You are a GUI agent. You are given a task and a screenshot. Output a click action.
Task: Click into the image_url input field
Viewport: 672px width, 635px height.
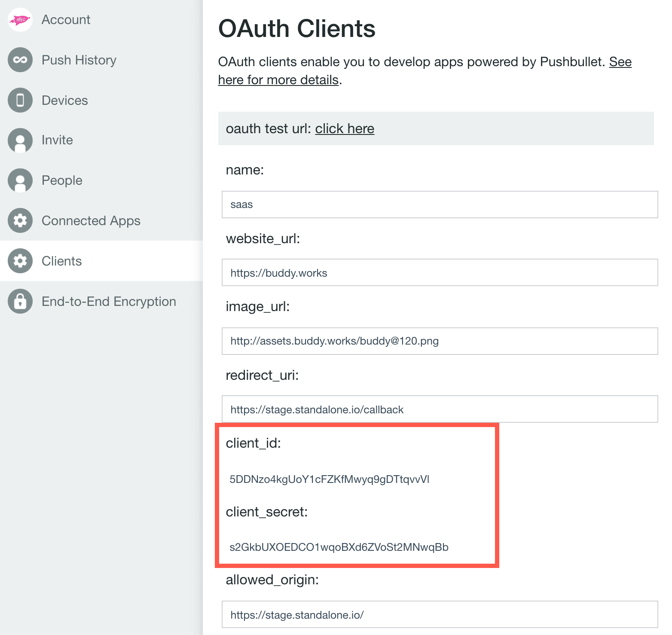point(440,341)
